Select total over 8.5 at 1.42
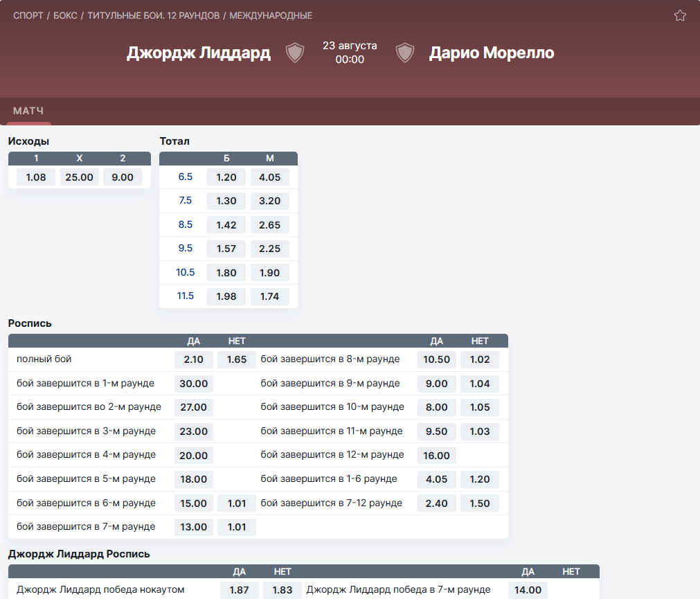 coord(226,225)
